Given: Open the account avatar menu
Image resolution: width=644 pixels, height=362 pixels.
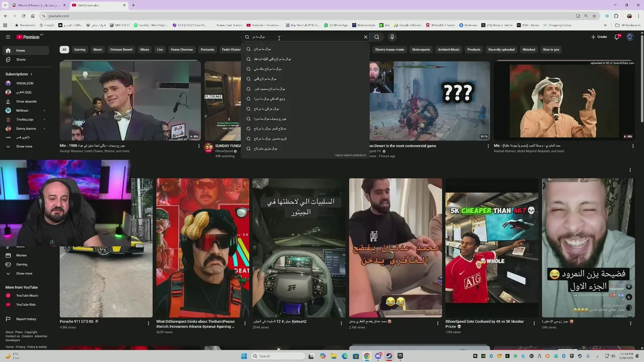Looking at the screenshot, I should pos(630,37).
